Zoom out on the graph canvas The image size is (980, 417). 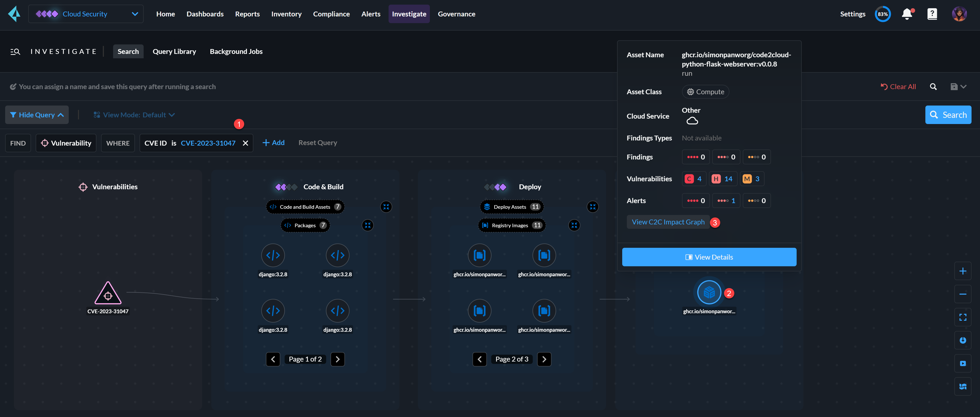pos(963,294)
